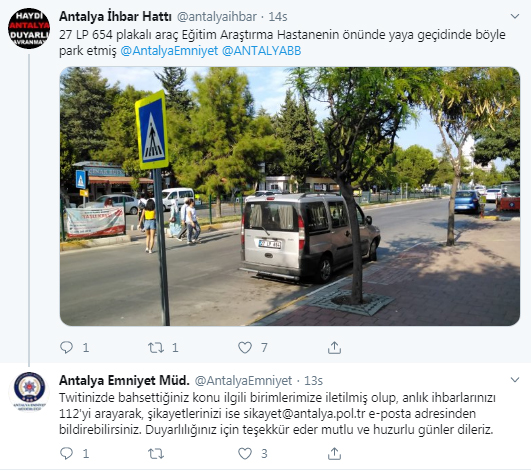Open more options chevron on first tweet
The image size is (531, 472).
click(515, 16)
